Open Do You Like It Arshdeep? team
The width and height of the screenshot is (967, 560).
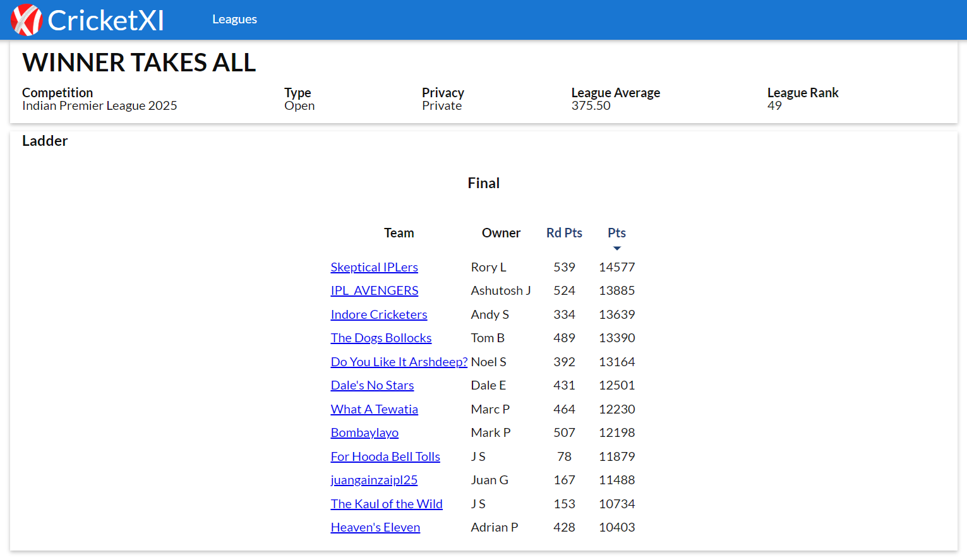click(399, 362)
